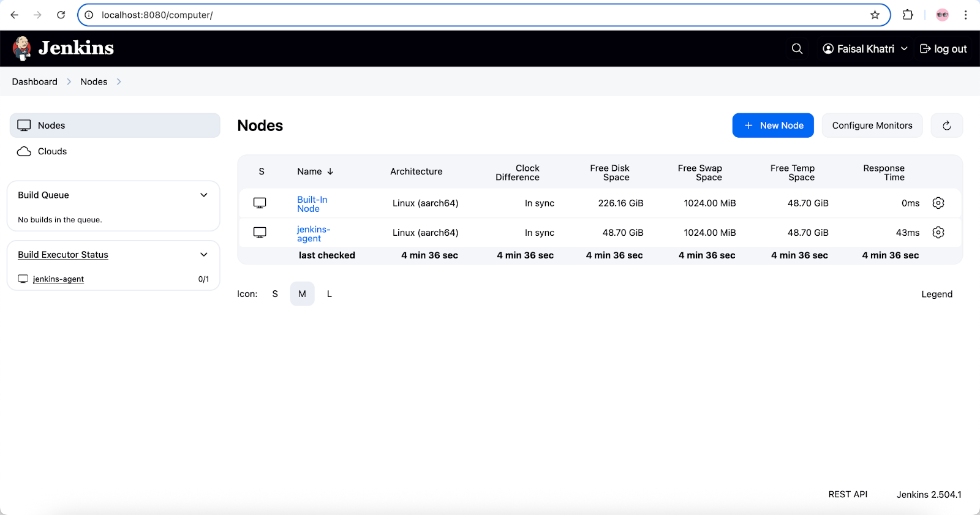Open gear settings for jenkins-agent row
The height and width of the screenshot is (515, 980).
[x=938, y=232]
